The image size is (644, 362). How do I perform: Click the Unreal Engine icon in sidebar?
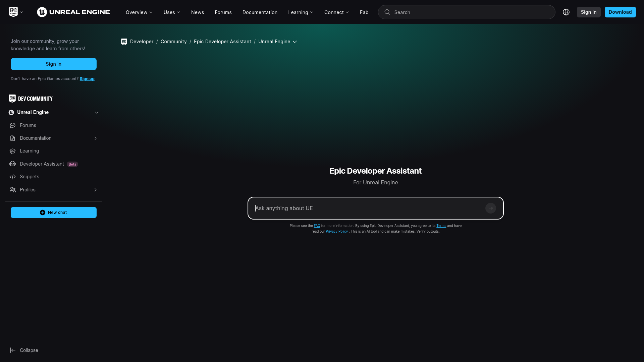click(x=11, y=112)
